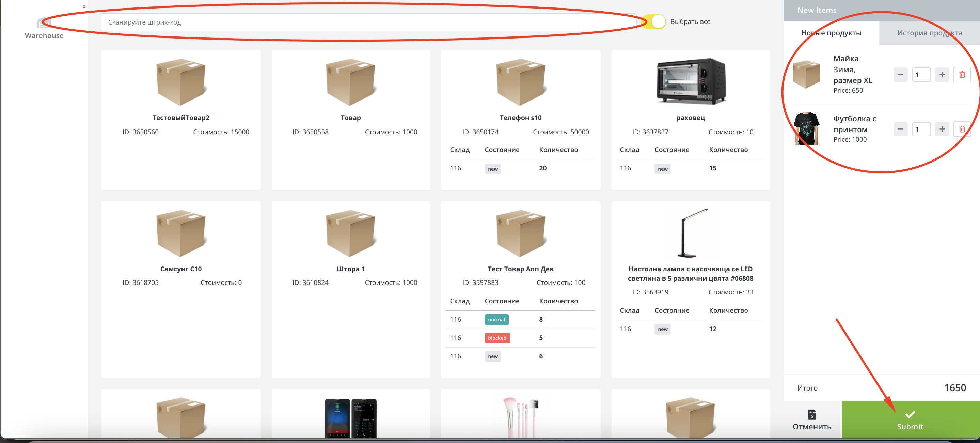Click the Майка Зима box thumbnail
Screen dimensions: 980x443
(x=806, y=75)
